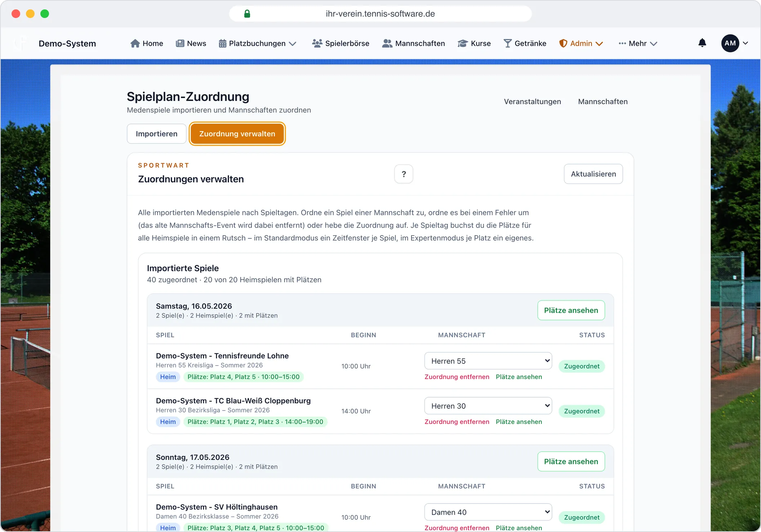Viewport: 761px width, 532px height.
Task: Open notifications bell icon
Action: coord(702,43)
